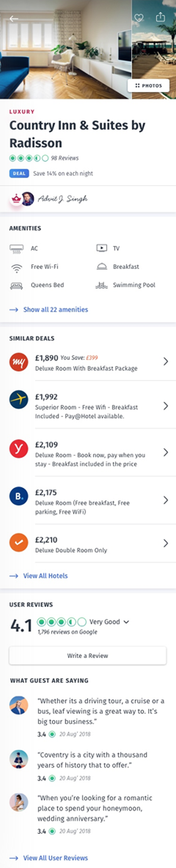The image size is (176, 868).
Task: Tap the back arrow icon
Action: [14, 19]
